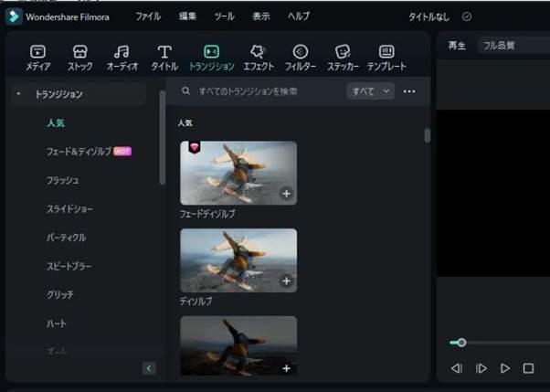550x392 pixels.
Task: Select the 人気 category
Action: pyautogui.click(x=56, y=123)
